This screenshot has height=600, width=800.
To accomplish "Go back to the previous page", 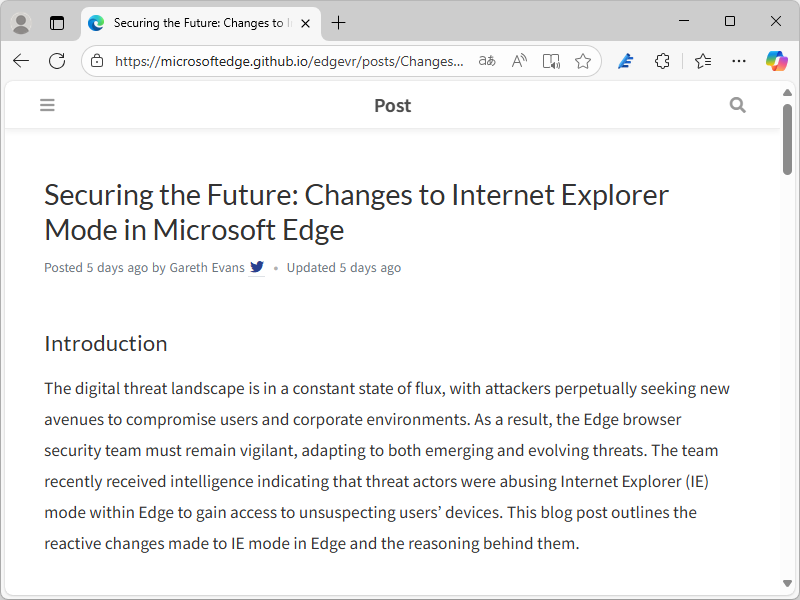I will click(x=21, y=61).
